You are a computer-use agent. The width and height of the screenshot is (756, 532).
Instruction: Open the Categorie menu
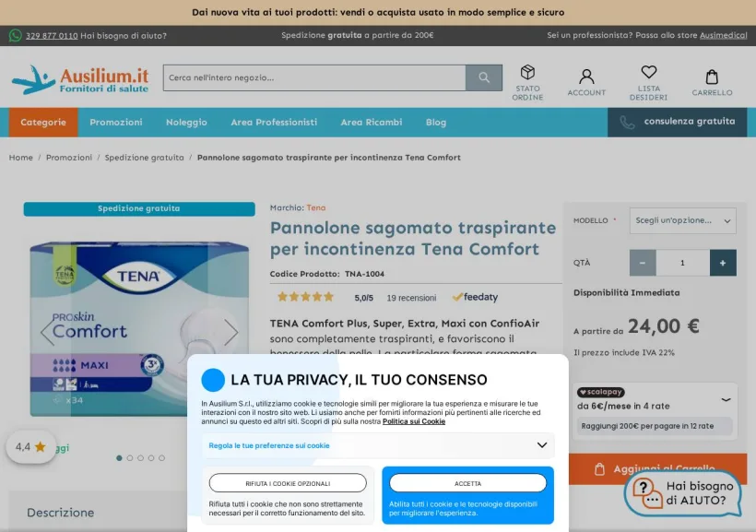click(43, 123)
